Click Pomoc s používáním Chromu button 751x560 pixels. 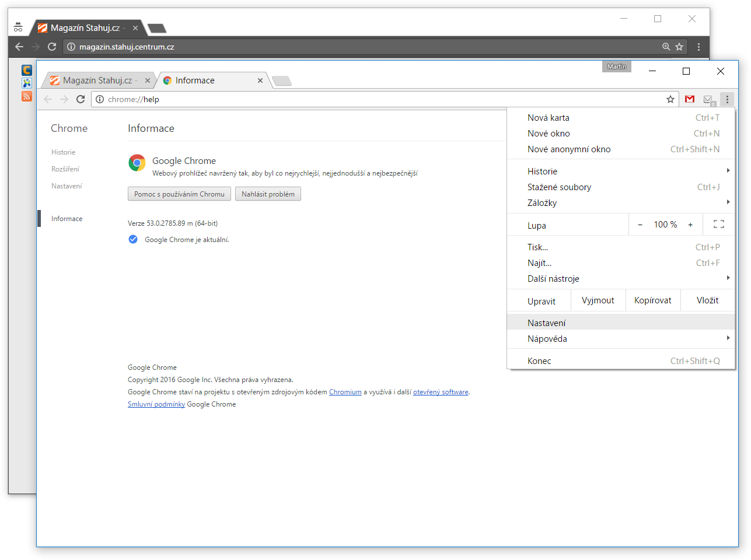(179, 194)
